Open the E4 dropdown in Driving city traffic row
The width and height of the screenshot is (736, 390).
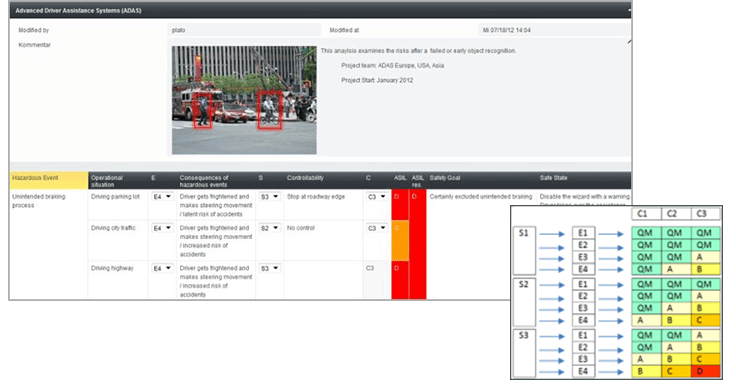[x=162, y=228]
